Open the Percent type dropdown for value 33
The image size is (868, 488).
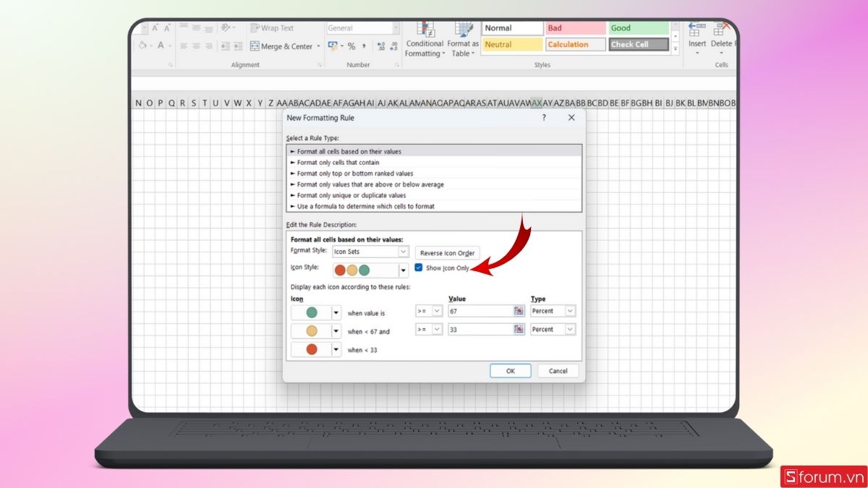tap(553, 329)
